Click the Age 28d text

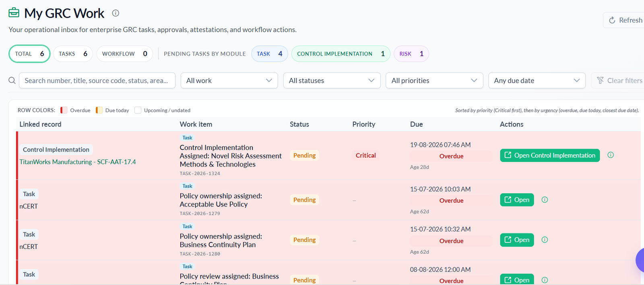[419, 167]
